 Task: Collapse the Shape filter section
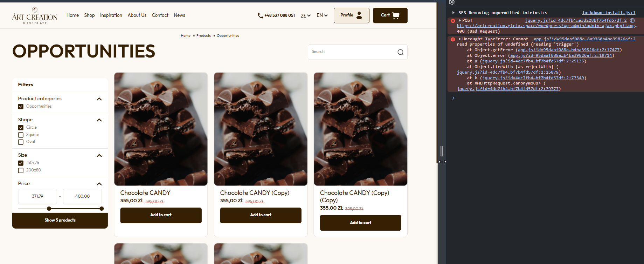(x=99, y=120)
